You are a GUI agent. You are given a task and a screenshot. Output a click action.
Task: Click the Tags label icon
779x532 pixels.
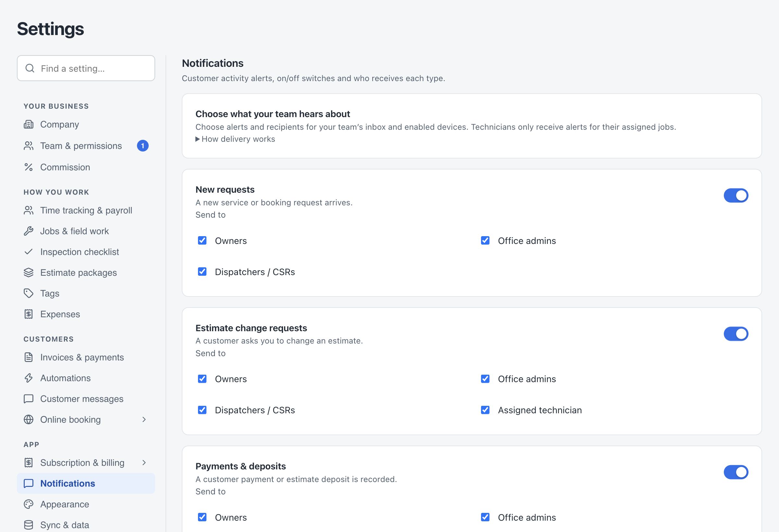(x=29, y=294)
